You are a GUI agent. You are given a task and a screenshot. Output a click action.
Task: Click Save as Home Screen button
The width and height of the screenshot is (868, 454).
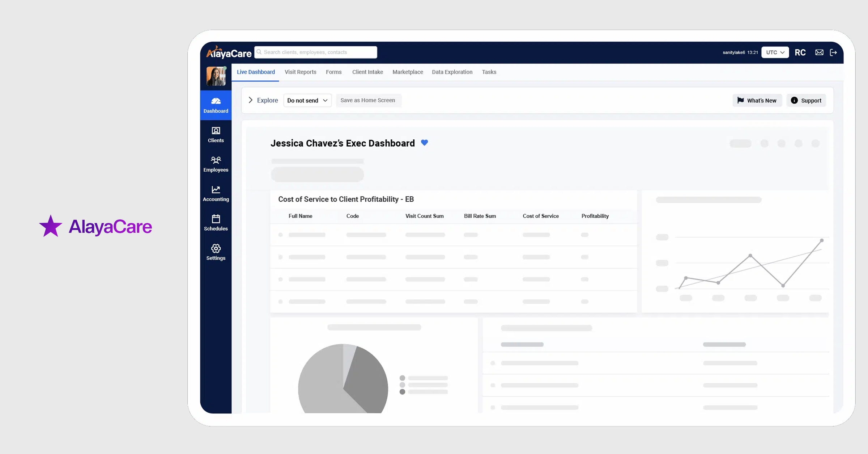pyautogui.click(x=369, y=100)
